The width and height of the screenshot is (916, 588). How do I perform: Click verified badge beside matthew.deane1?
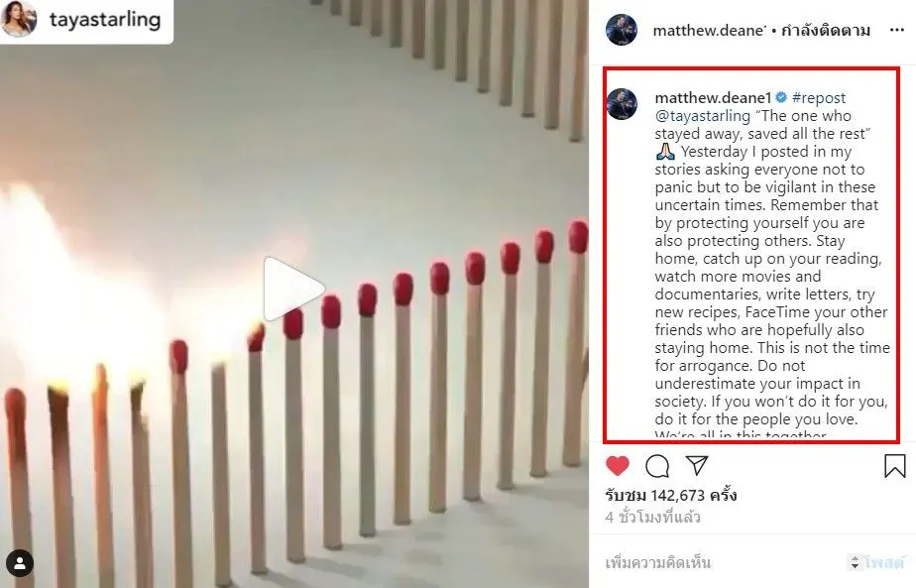(x=781, y=97)
